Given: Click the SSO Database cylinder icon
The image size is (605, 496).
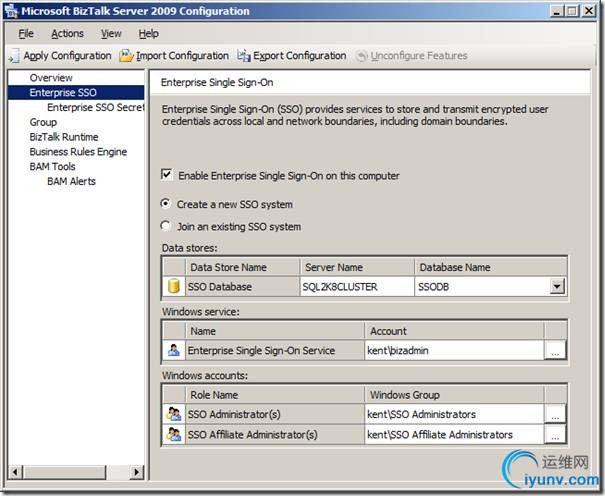Looking at the screenshot, I should pos(174,287).
